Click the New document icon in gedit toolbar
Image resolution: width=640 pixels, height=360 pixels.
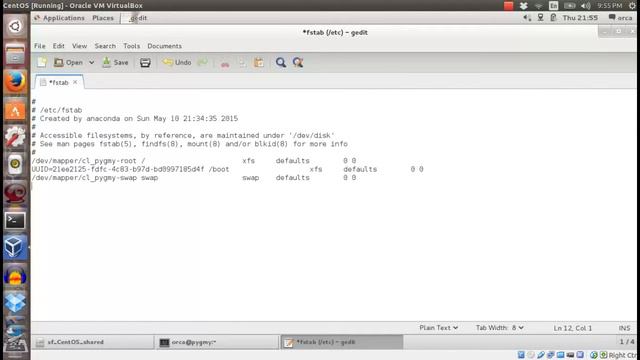coord(42,62)
